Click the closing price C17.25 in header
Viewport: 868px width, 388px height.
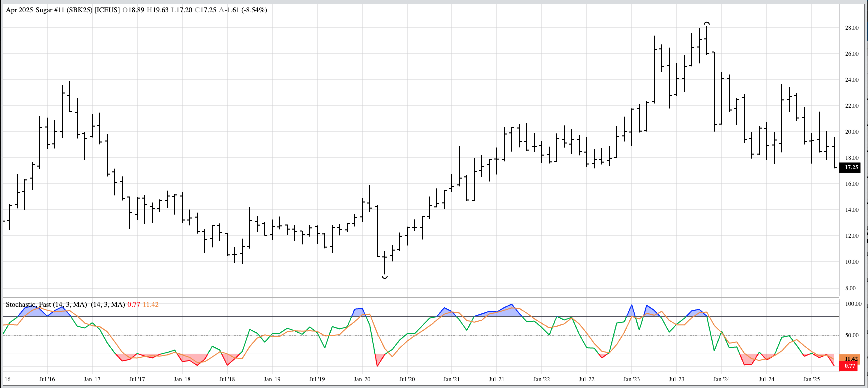tap(205, 10)
